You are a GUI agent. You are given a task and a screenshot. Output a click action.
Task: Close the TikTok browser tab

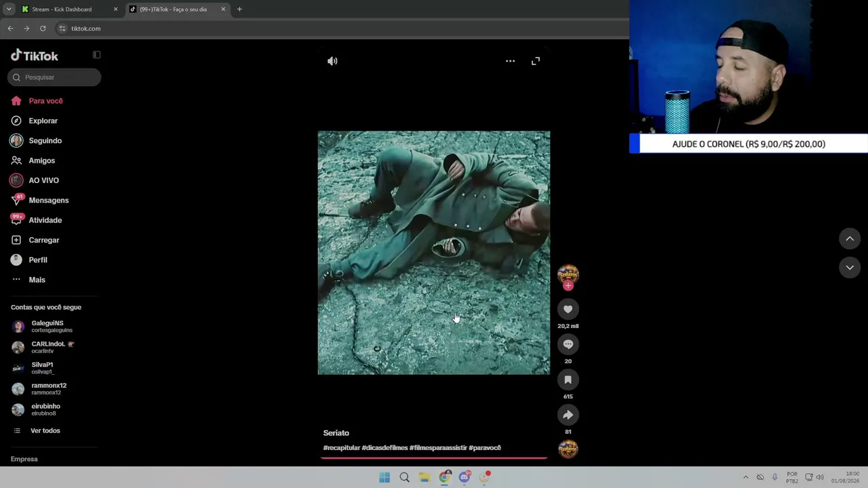pos(223,9)
